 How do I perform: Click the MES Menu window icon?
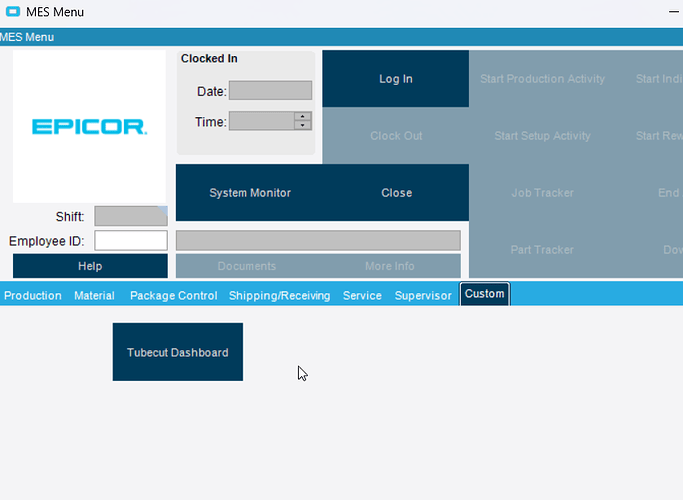(x=13, y=12)
